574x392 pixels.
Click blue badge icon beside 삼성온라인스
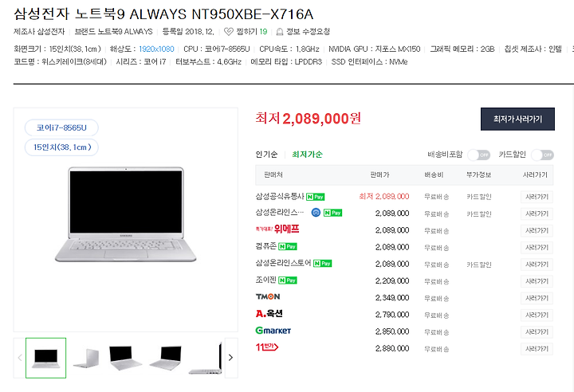click(x=316, y=213)
